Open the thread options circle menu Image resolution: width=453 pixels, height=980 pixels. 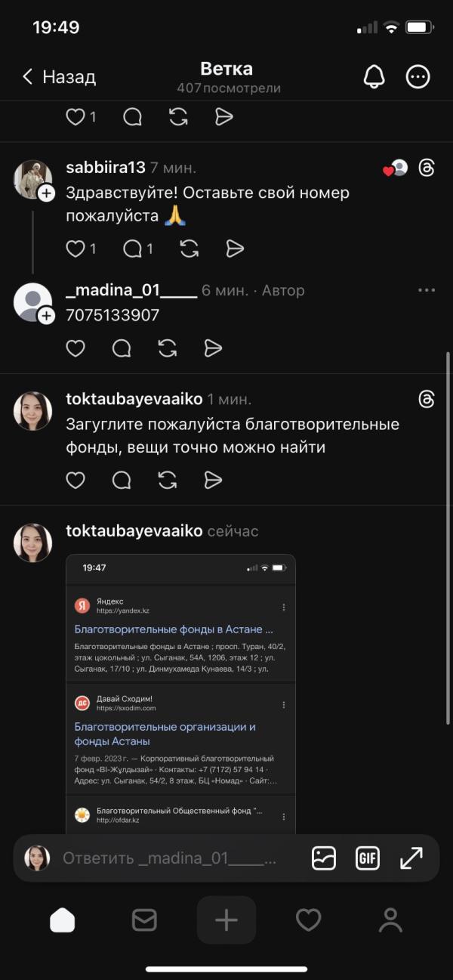click(418, 76)
